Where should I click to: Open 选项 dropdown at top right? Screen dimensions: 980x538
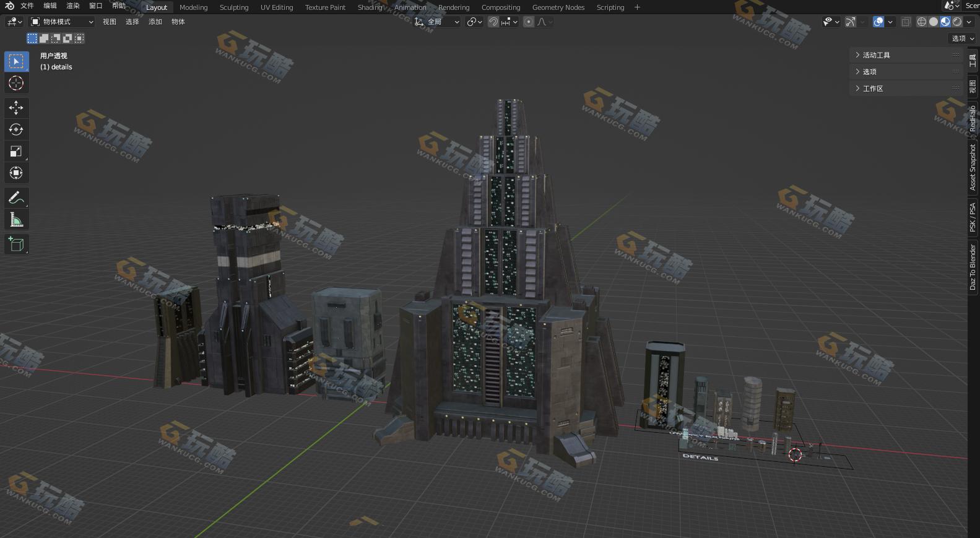click(x=963, y=38)
